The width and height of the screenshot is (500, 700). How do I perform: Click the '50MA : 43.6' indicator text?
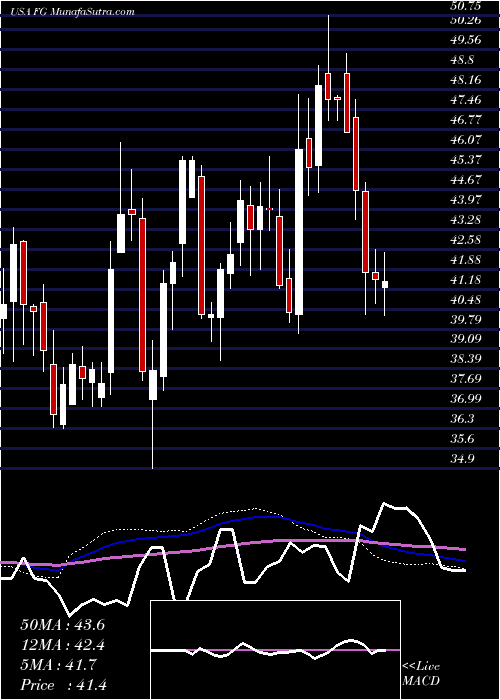tap(62, 625)
